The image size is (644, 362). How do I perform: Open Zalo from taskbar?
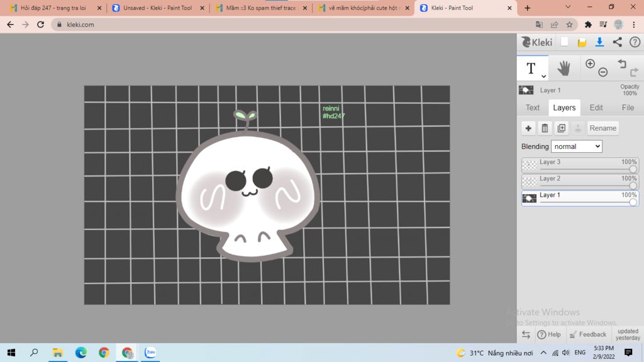pos(150,353)
